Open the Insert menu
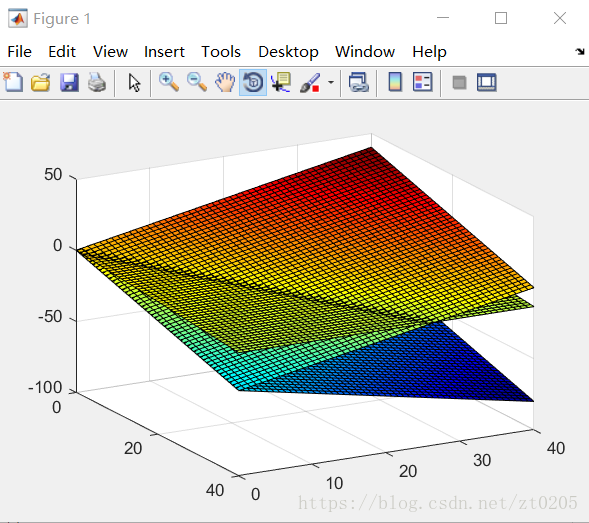 coord(164,51)
